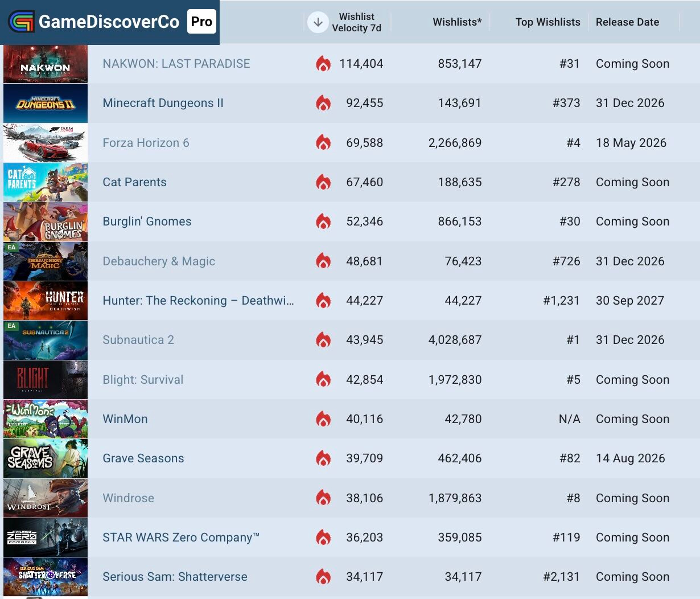This screenshot has height=599, width=700.
Task: Toggle the sort-descending arrow on Wishlist Velocity
Action: pos(318,22)
